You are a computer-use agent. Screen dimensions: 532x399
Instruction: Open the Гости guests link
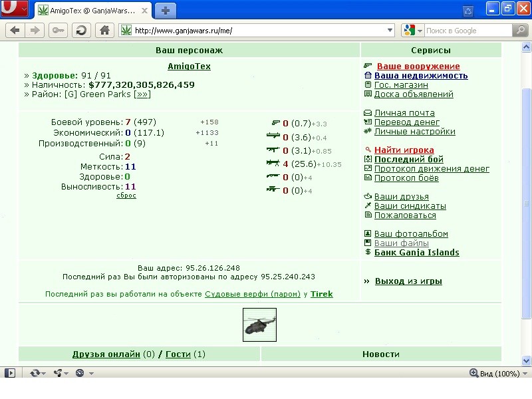(178, 354)
